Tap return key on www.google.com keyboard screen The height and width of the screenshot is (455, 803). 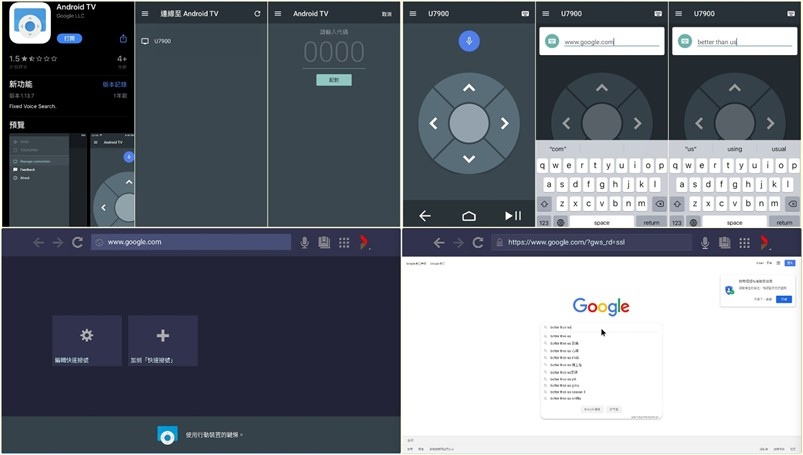coord(651,222)
